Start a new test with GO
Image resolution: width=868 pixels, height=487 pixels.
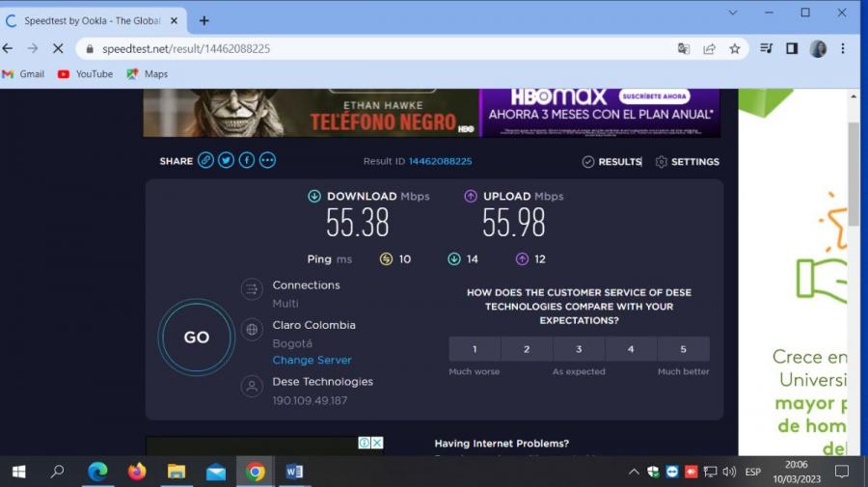coord(197,337)
